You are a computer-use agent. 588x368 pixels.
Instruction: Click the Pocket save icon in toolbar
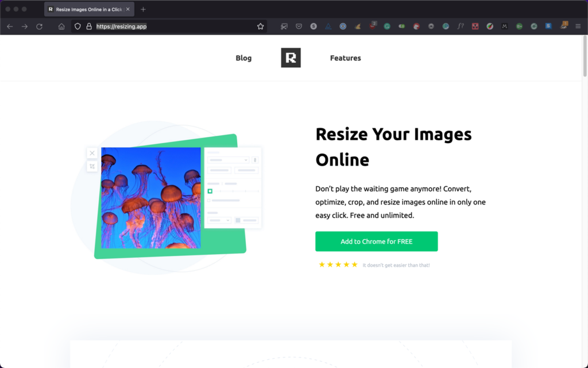click(299, 26)
